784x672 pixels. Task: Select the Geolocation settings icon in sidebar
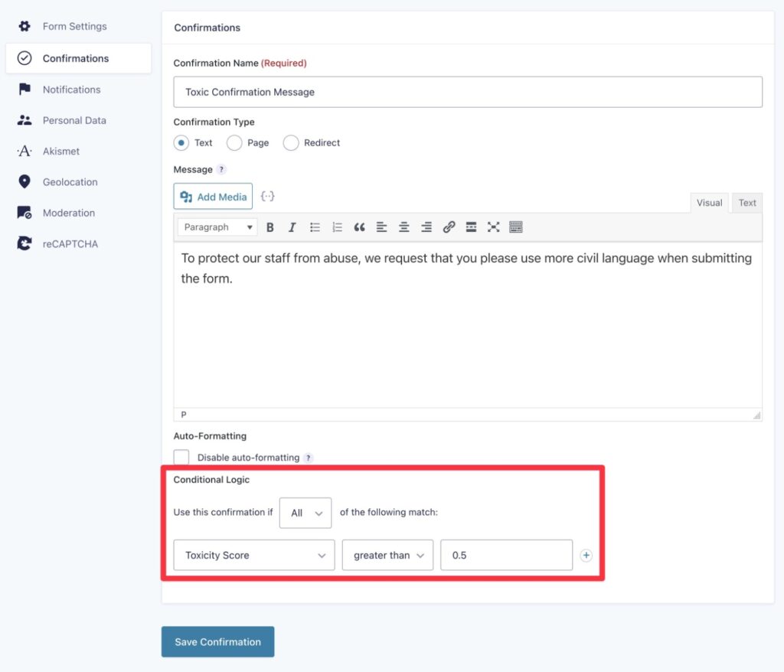point(23,182)
